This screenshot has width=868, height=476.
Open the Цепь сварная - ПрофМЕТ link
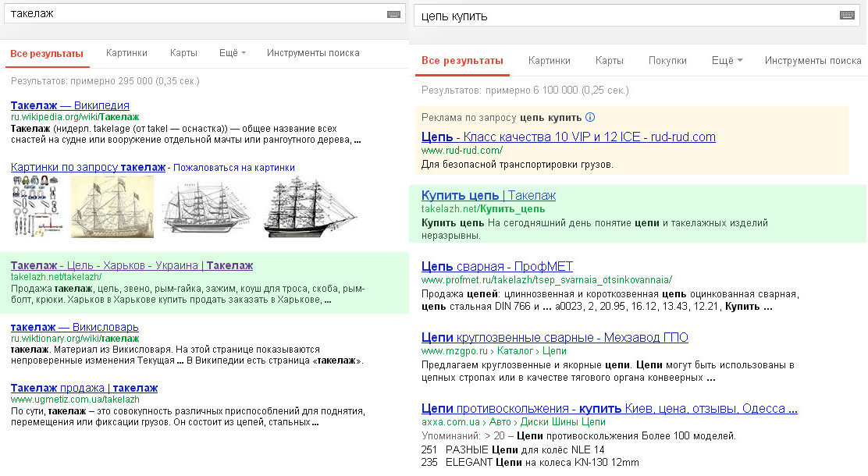point(496,267)
